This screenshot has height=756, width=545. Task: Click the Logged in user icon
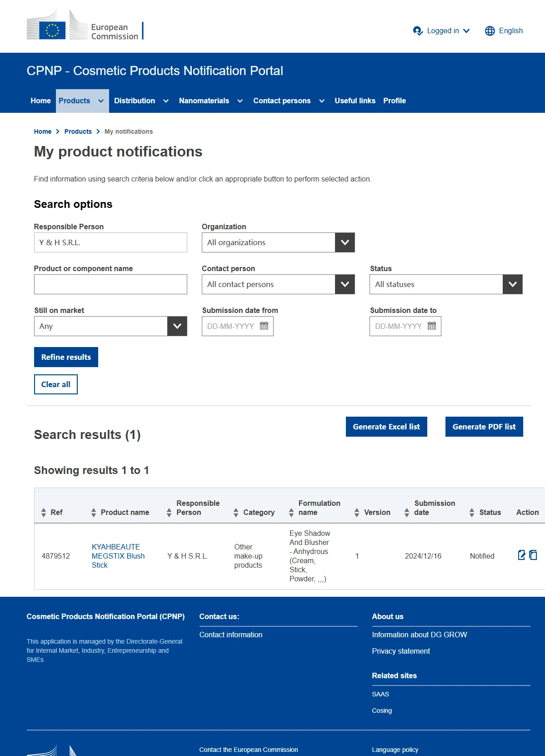pos(418,31)
